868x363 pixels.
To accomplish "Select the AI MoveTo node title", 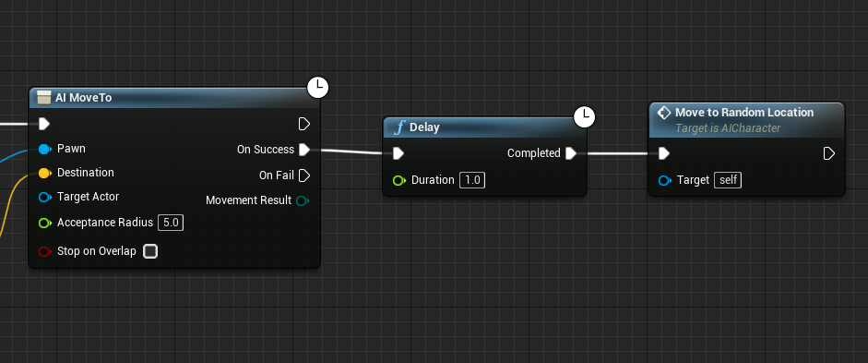I will tap(84, 98).
